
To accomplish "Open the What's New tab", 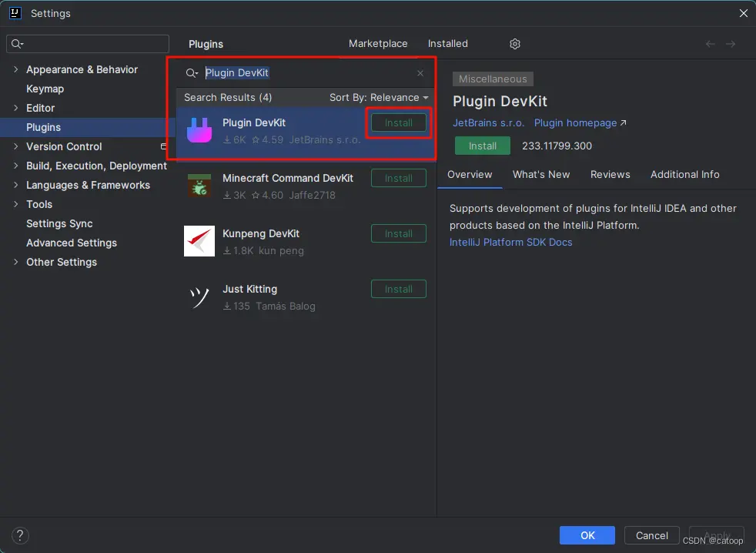I will point(541,174).
